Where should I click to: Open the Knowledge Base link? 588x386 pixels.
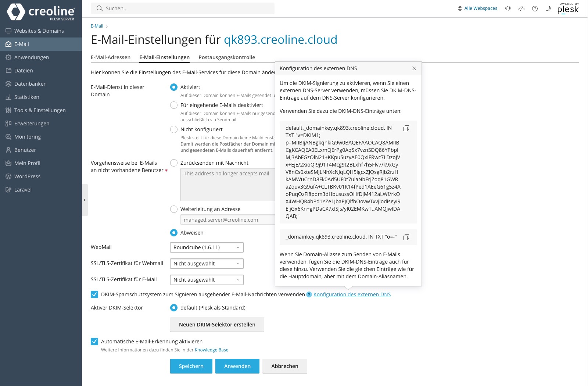(x=211, y=350)
